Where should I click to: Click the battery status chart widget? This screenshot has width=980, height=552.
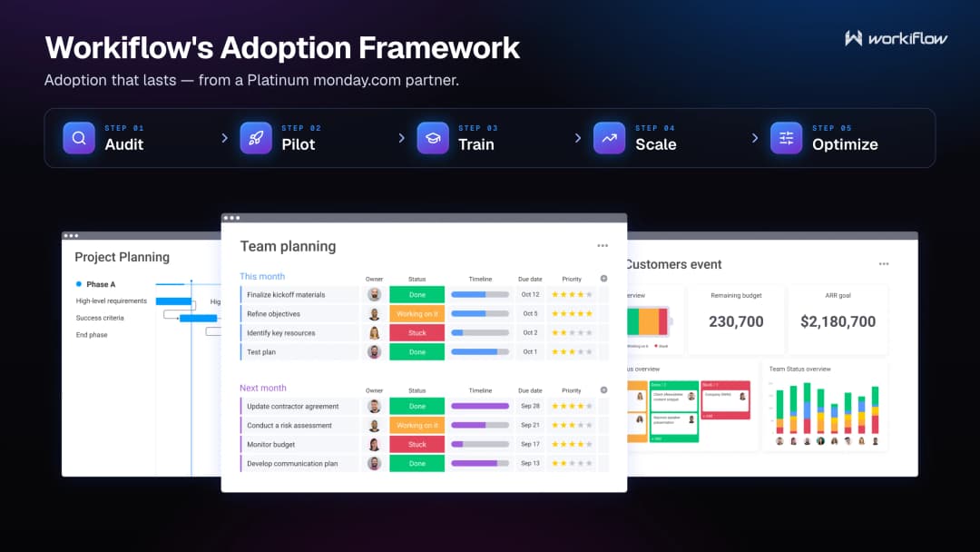click(x=649, y=321)
